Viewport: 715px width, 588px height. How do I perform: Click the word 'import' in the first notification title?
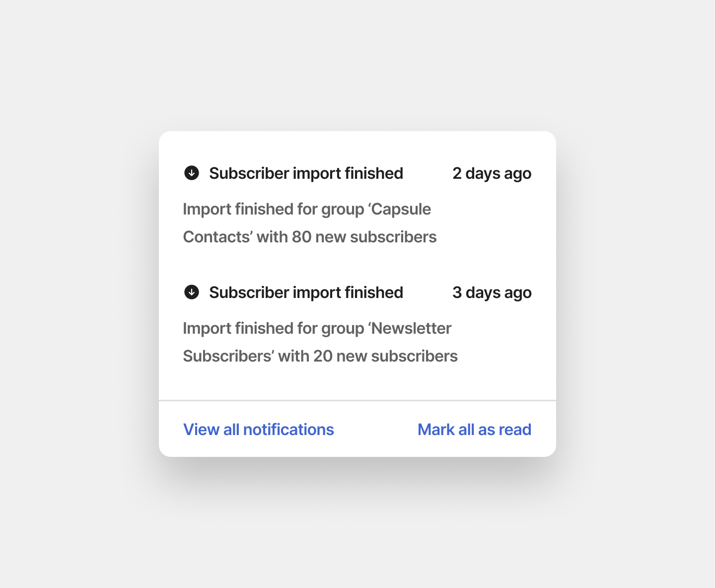317,173
